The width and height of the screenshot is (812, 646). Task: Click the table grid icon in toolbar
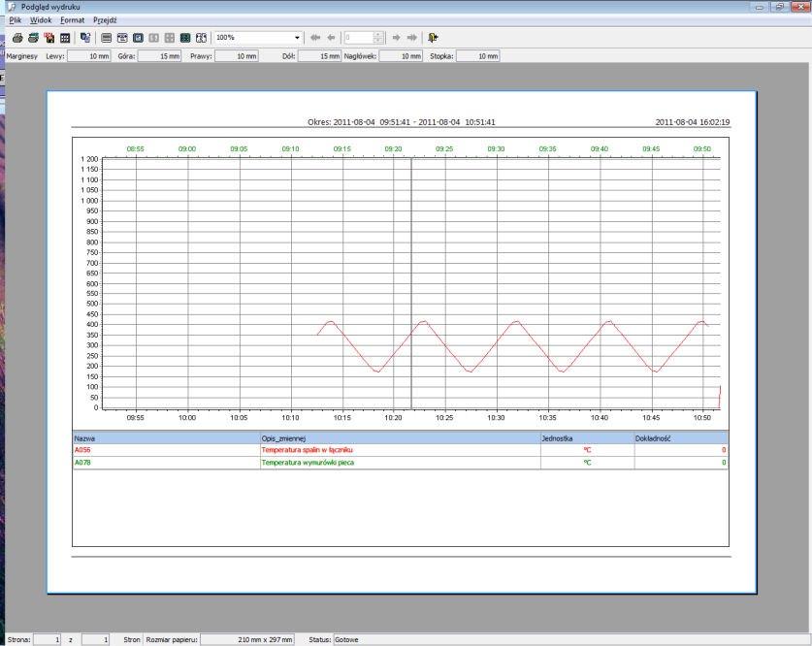[x=65, y=38]
